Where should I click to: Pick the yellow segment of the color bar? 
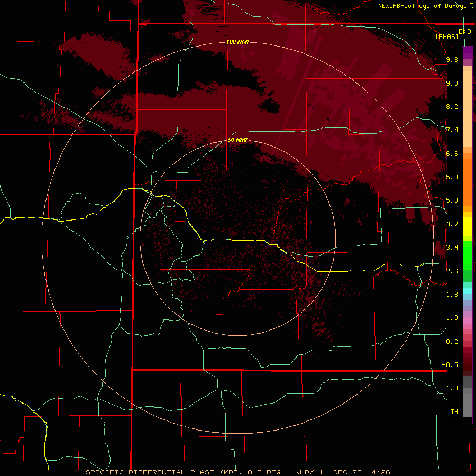coord(467,226)
